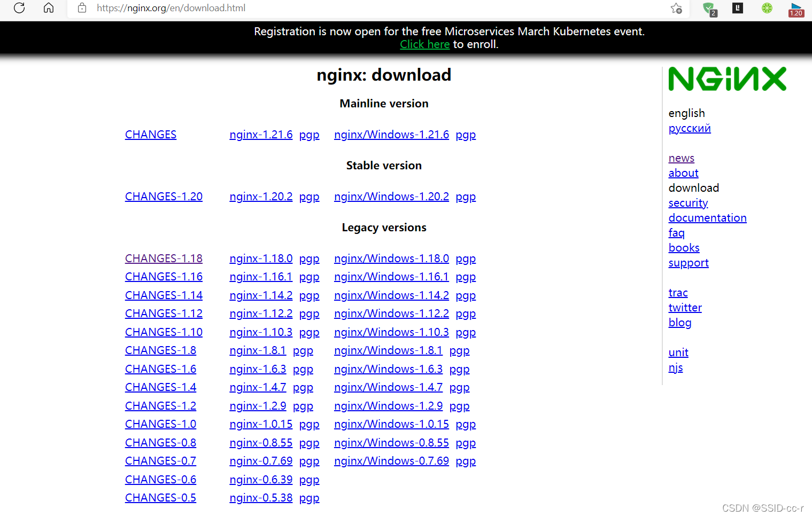Open the faq page
The height and width of the screenshot is (517, 812).
676,233
